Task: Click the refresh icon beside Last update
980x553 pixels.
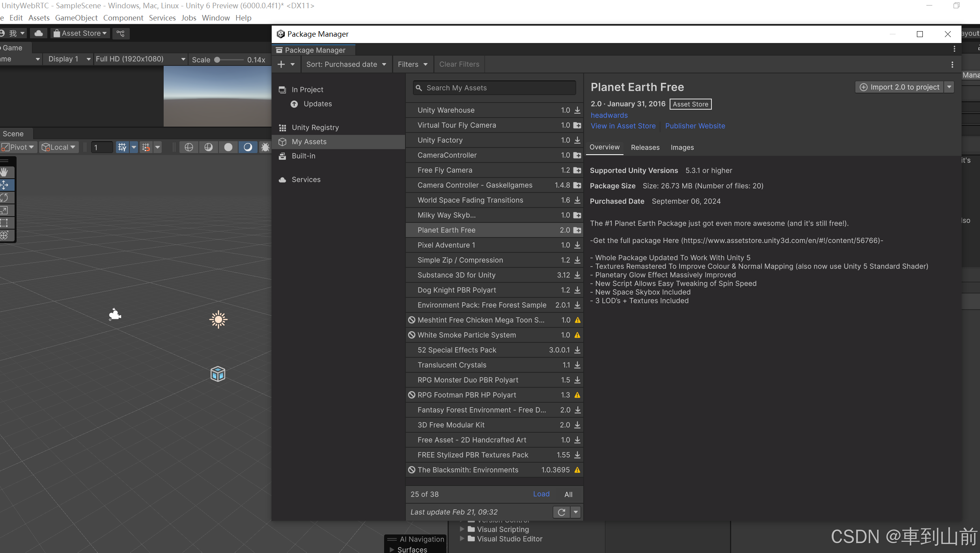Action: [562, 512]
